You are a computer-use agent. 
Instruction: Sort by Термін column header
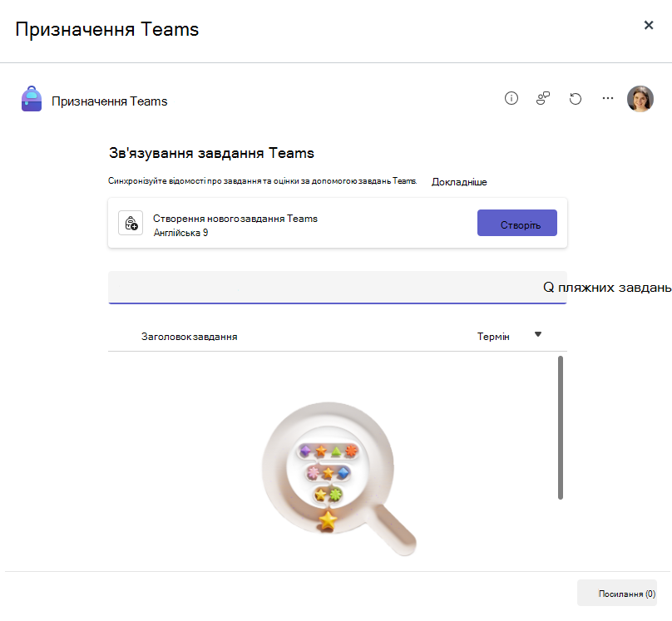pos(493,337)
